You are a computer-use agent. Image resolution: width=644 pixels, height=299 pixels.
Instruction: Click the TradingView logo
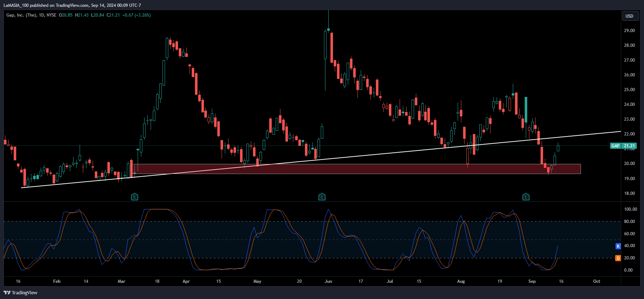[x=21, y=293]
